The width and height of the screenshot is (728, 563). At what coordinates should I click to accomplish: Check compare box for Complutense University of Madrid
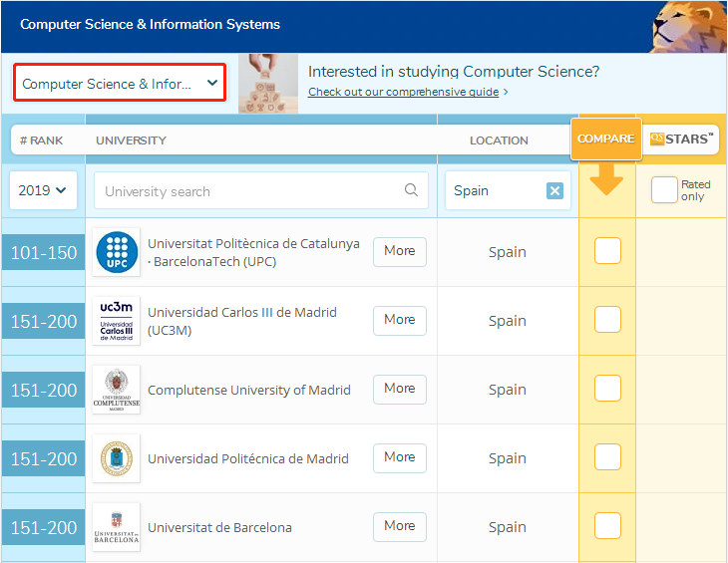(607, 389)
